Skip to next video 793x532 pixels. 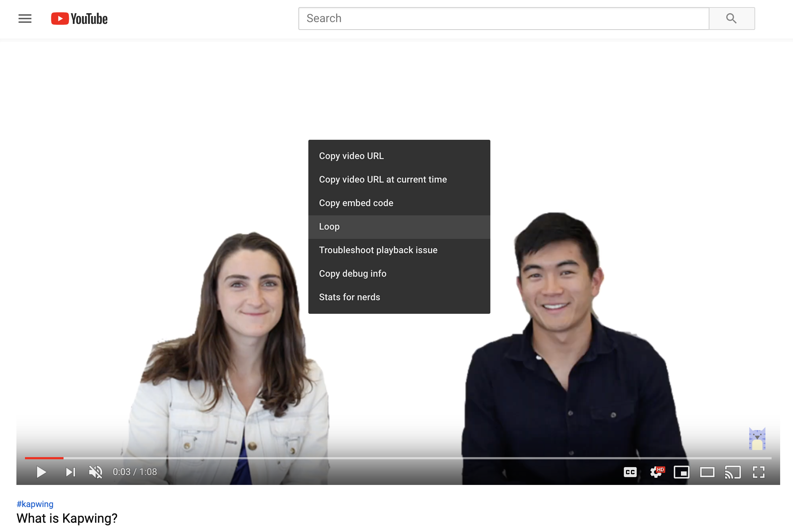[70, 472]
